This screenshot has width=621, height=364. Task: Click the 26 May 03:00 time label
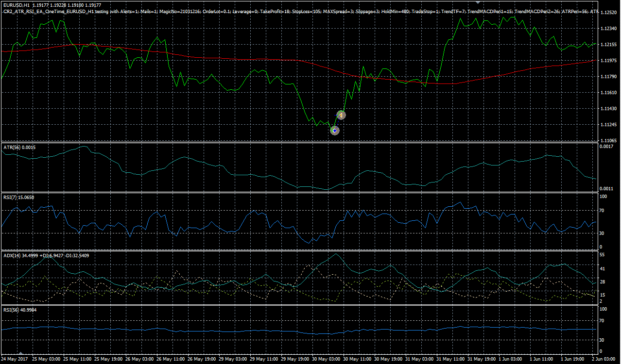click(139, 360)
